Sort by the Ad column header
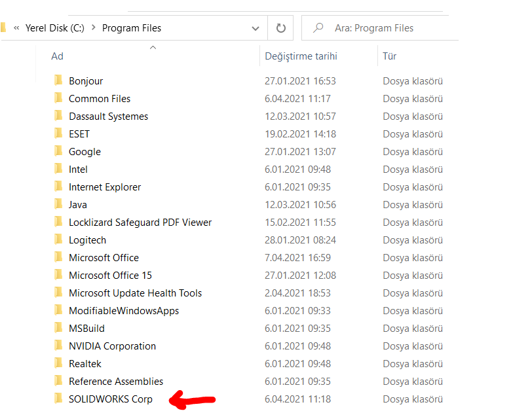This screenshot has height=413, width=532. click(58, 56)
